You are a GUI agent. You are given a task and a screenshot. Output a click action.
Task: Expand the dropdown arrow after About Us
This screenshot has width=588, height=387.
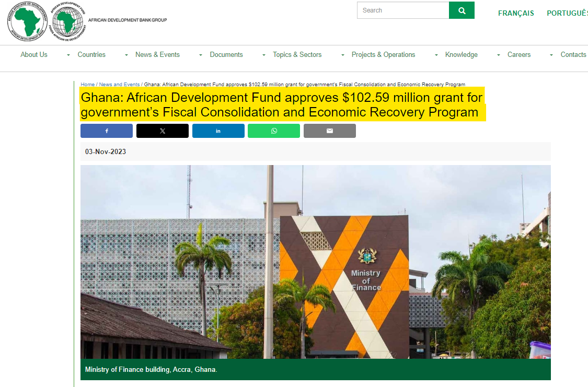(68, 55)
